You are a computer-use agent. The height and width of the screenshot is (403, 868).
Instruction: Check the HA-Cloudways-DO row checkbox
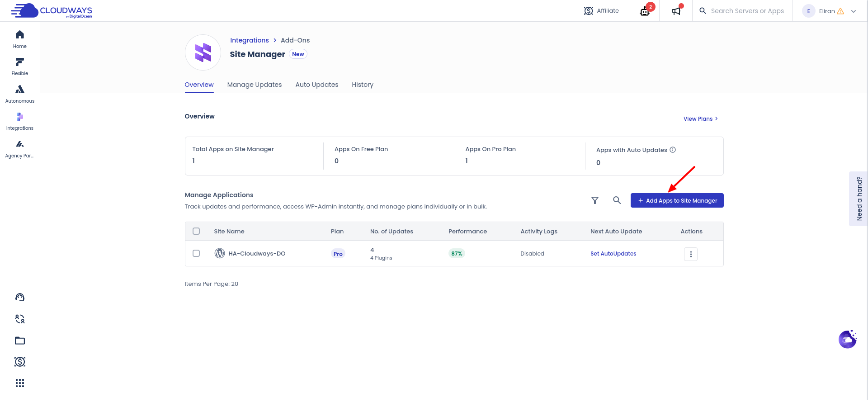pyautogui.click(x=196, y=253)
